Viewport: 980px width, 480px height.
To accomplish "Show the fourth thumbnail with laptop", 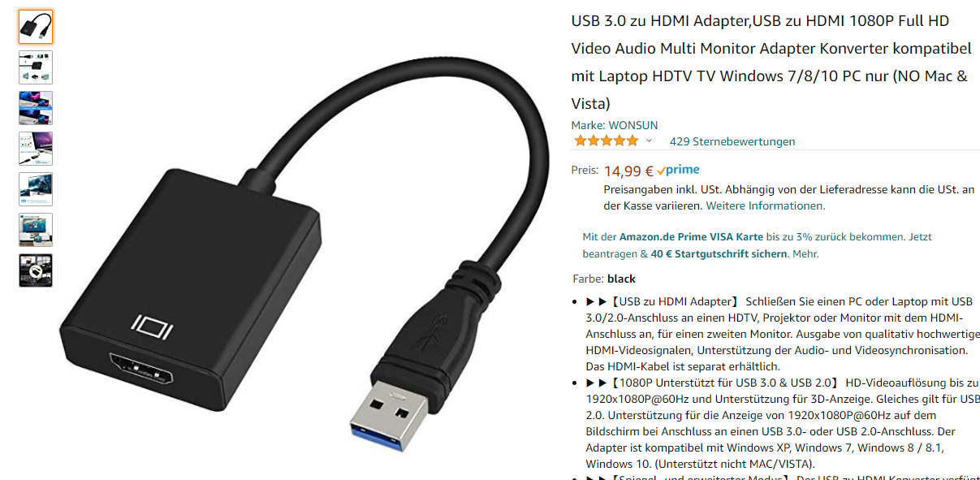I will (36, 149).
